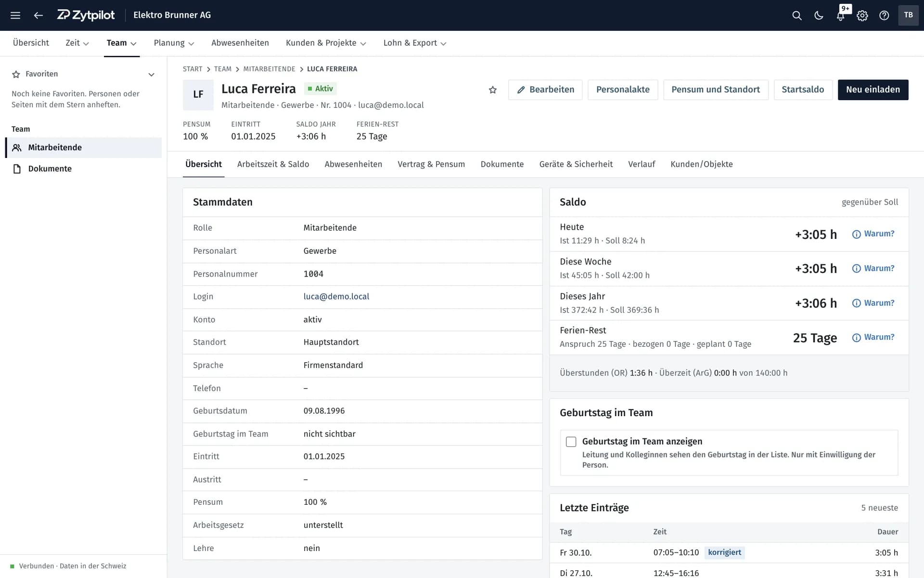924x578 pixels.
Task: Open Abwesenheiten in top navigation
Action: (x=240, y=43)
